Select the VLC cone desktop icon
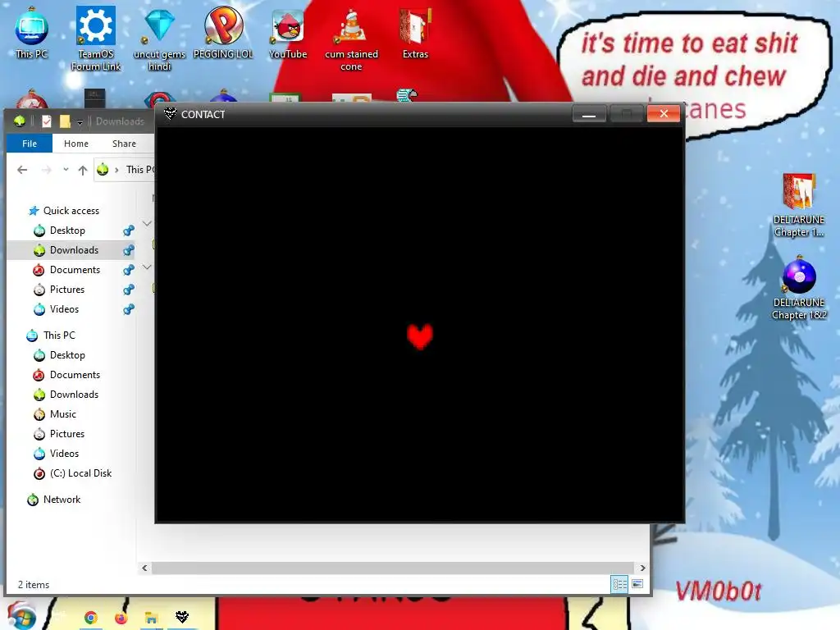The image size is (840, 630). coord(351,38)
